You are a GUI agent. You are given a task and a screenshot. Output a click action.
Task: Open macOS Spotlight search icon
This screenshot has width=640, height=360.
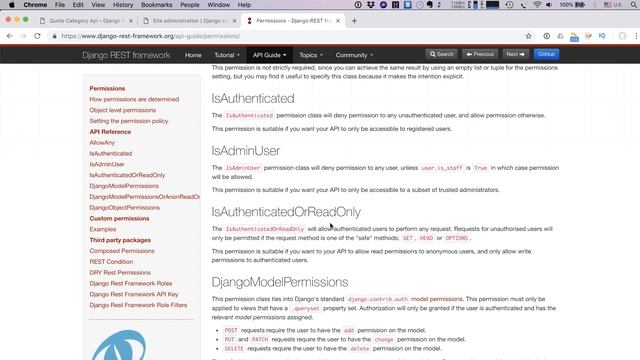[x=633, y=5]
